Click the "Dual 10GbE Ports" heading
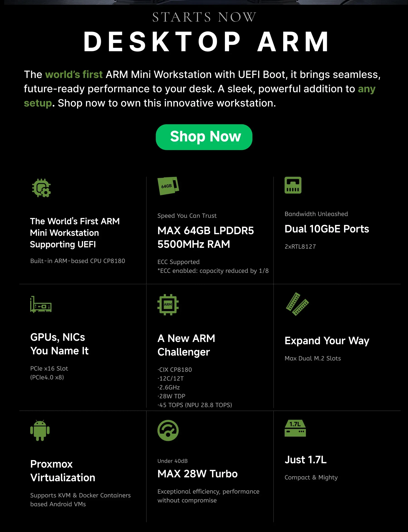The height and width of the screenshot is (532, 408). [327, 229]
